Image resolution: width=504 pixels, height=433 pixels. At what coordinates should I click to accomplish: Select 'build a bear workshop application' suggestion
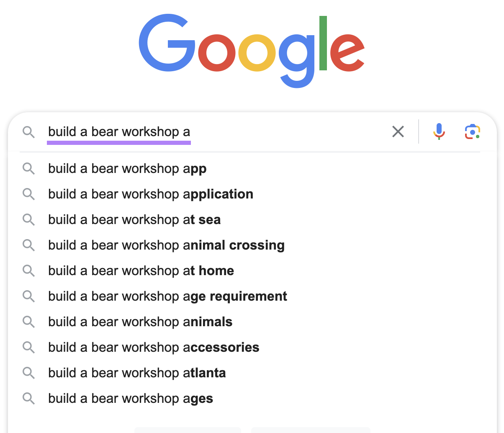tap(151, 194)
